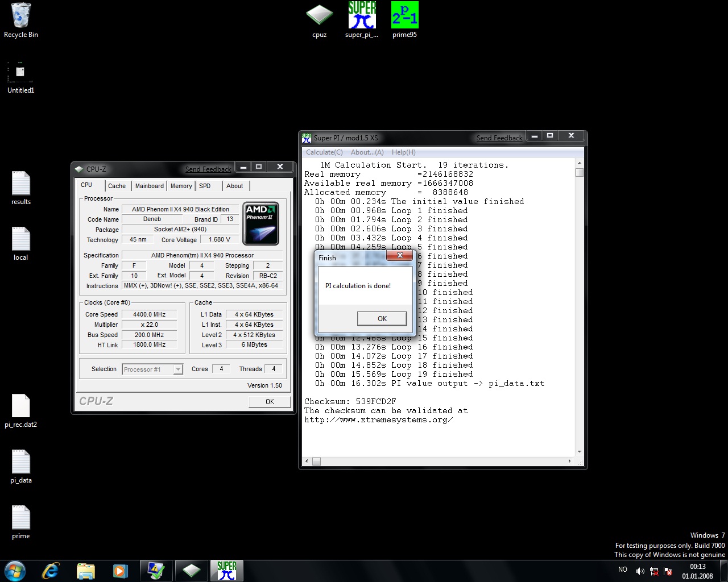
Task: Click the PI value output pi_data.txt line
Action: [x=429, y=383]
